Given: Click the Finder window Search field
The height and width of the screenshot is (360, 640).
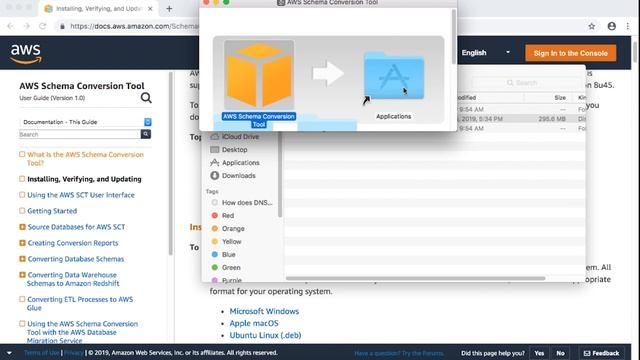Looking at the screenshot, I should tap(527, 83).
